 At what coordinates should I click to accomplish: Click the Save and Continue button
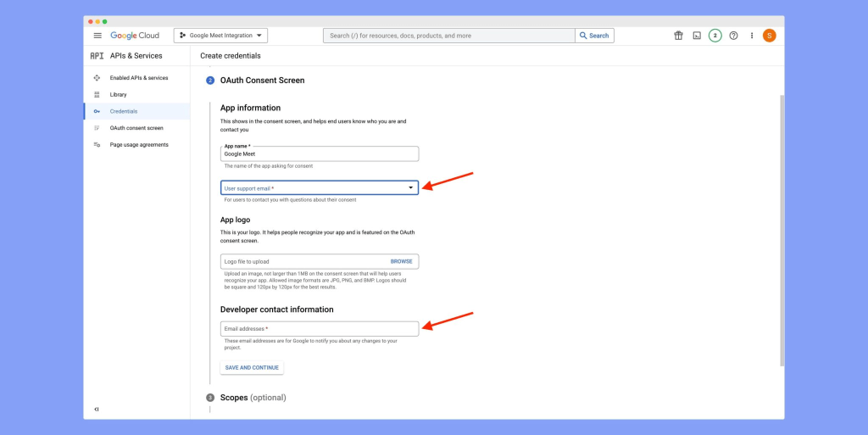click(x=252, y=368)
